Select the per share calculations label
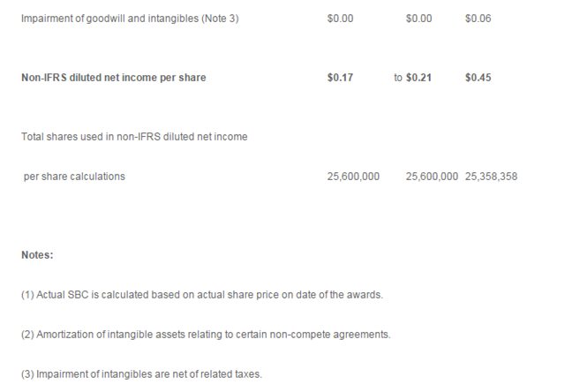The height and width of the screenshot is (392, 565). click(x=74, y=177)
